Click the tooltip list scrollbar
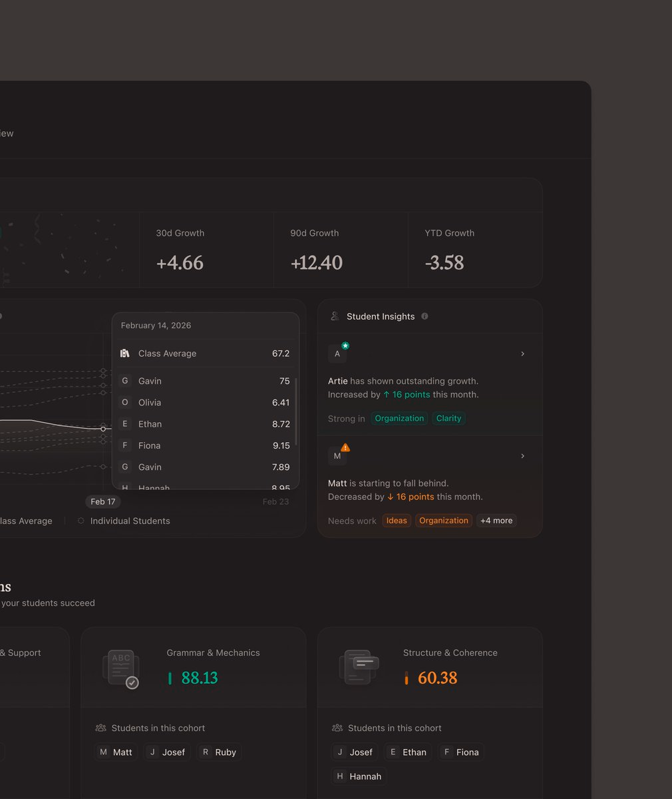672x799 pixels. point(296,411)
